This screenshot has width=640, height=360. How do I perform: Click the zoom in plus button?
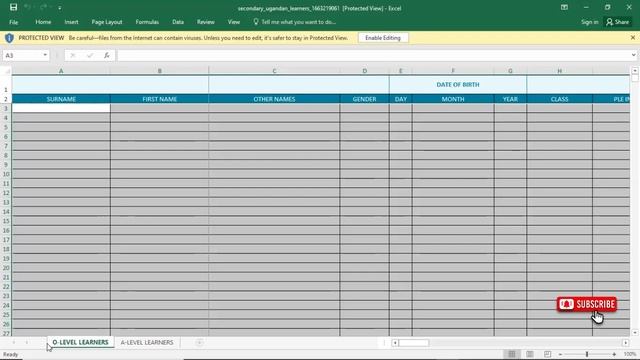click(x=614, y=354)
